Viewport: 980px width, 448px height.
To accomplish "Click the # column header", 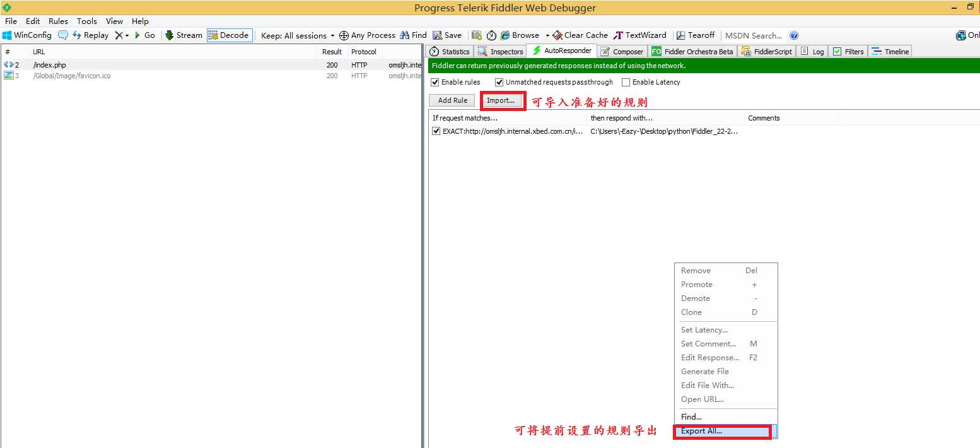I will (15, 52).
